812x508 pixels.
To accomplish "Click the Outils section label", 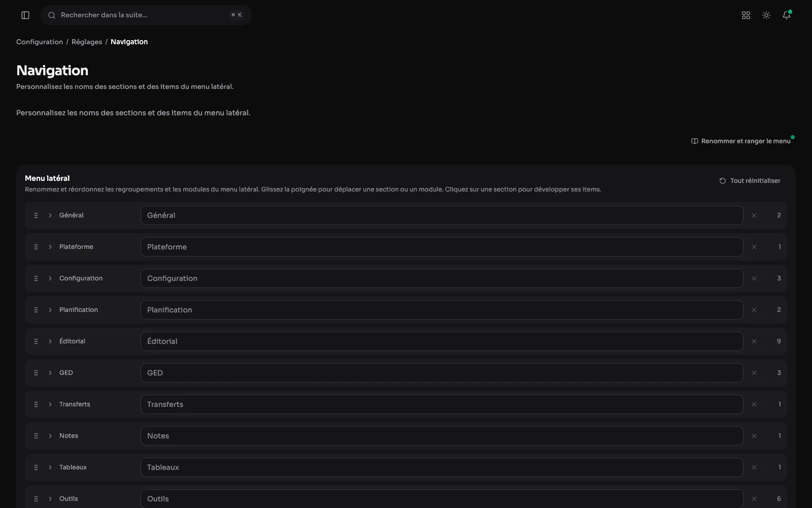I will [69, 499].
